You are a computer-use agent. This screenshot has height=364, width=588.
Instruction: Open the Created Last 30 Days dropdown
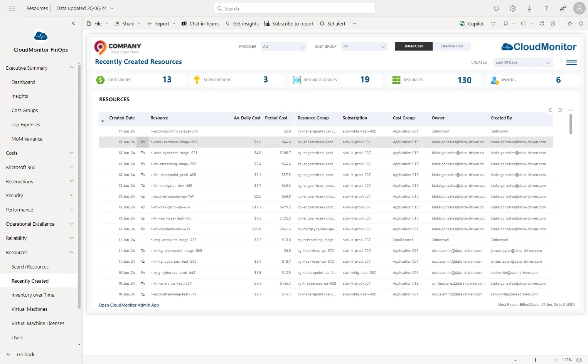tap(523, 62)
